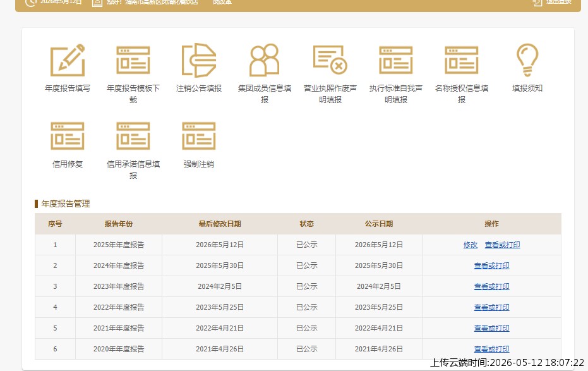Screen dimensions: 588x371
Task: Click 查看或打印 for 2025年年度报告
Action: coord(502,245)
